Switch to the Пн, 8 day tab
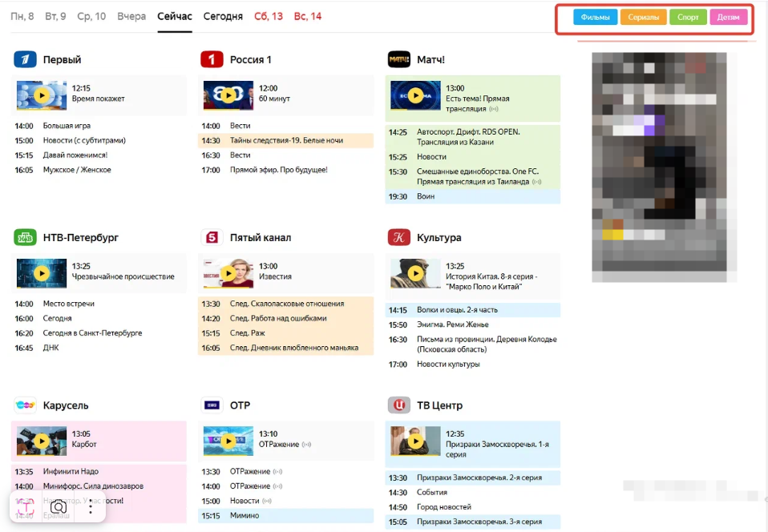Image resolution: width=768 pixels, height=532 pixels. click(x=22, y=16)
